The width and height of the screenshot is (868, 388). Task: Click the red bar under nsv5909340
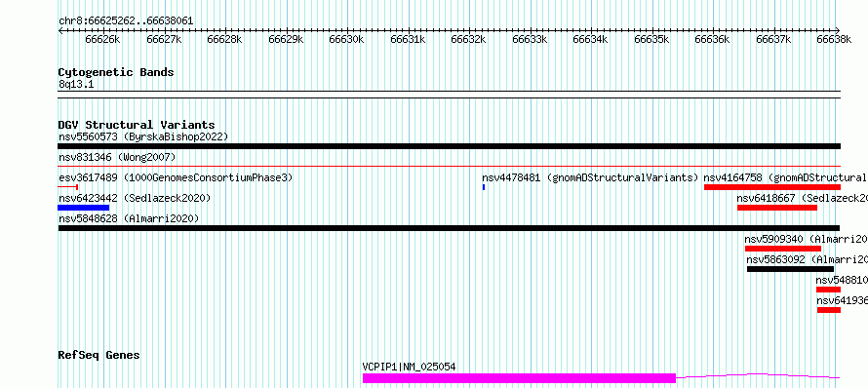pos(783,249)
